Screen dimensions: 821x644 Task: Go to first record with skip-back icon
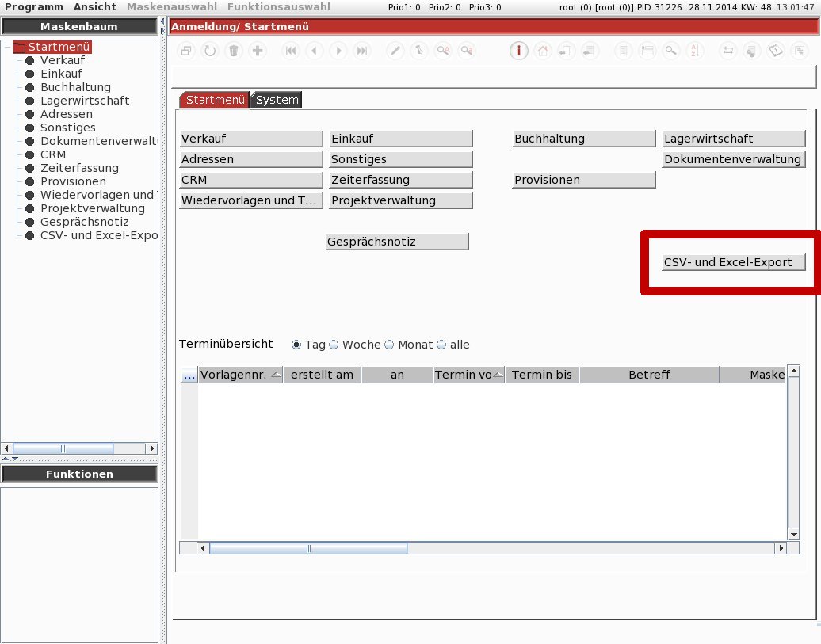[291, 51]
